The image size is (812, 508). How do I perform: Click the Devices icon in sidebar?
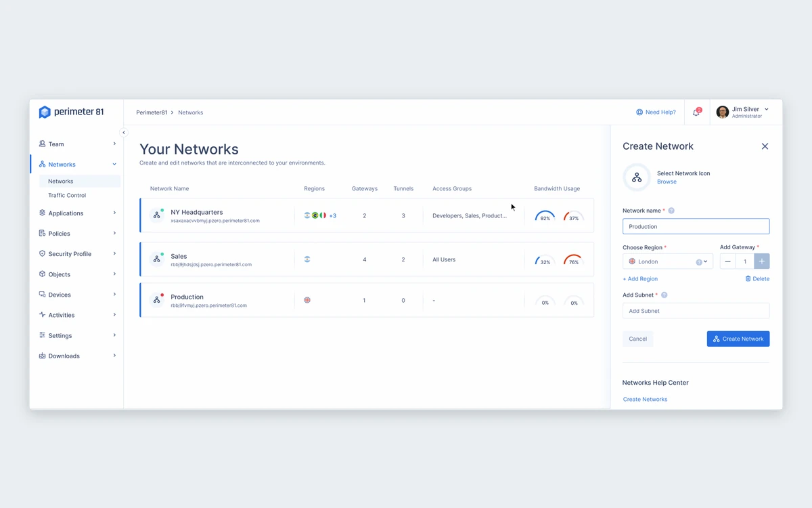click(x=42, y=294)
